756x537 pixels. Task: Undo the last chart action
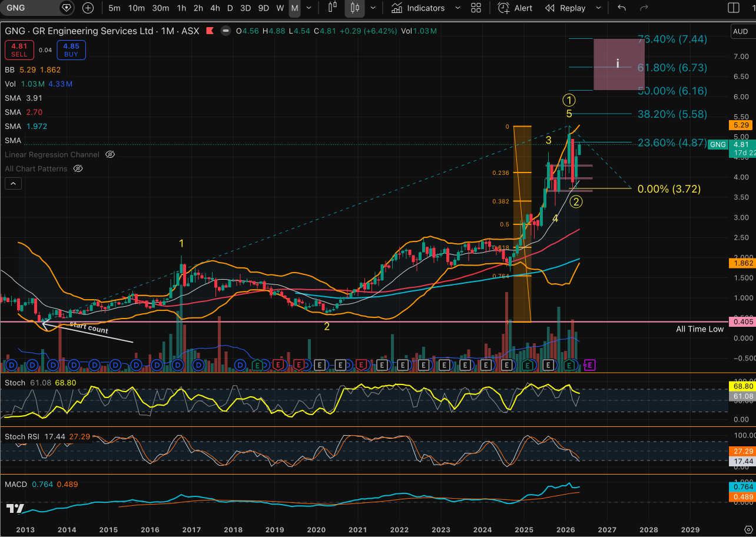click(622, 8)
